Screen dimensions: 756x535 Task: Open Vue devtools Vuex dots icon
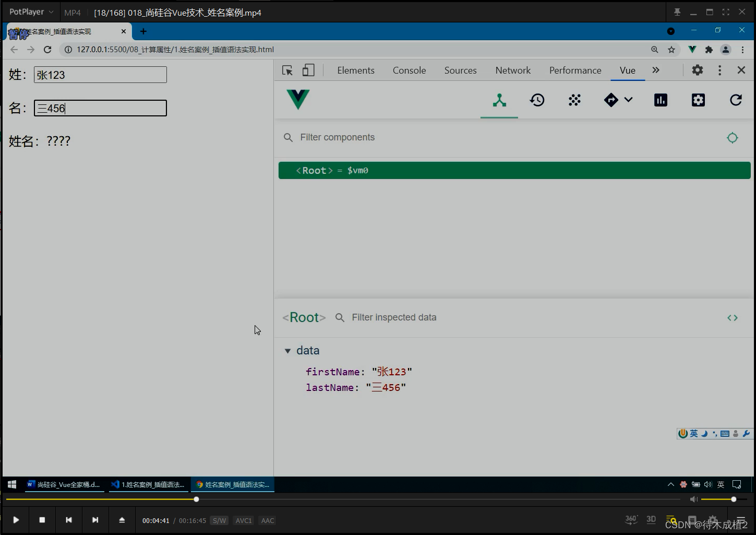coord(574,100)
